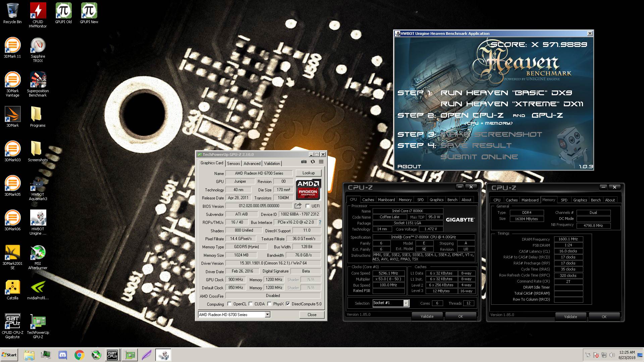Click About in HWBOT Heaven window

409,167
